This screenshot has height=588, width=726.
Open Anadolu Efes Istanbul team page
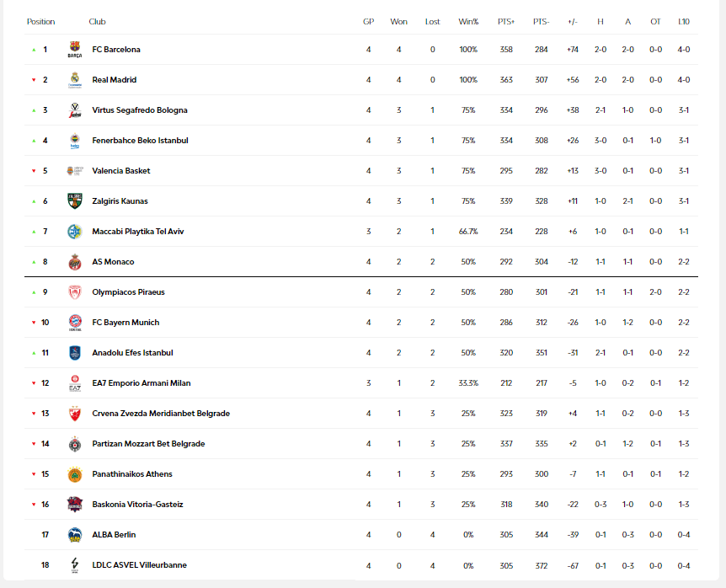tap(132, 353)
